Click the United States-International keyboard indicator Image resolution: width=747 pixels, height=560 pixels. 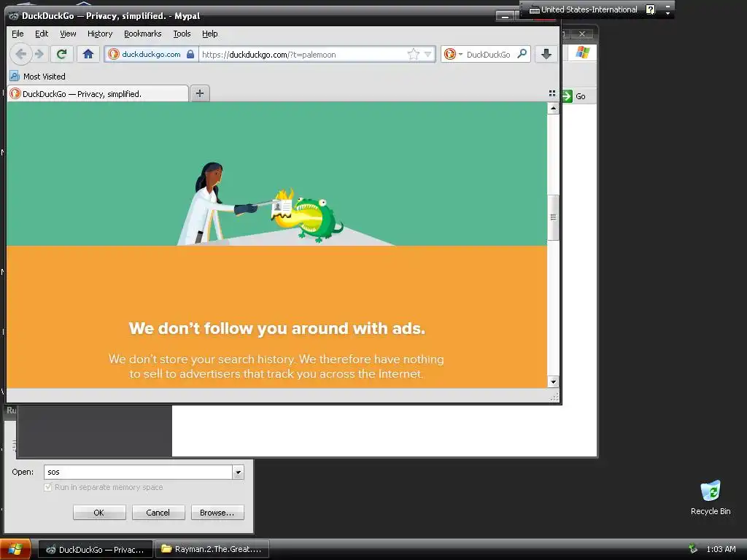(x=583, y=9)
